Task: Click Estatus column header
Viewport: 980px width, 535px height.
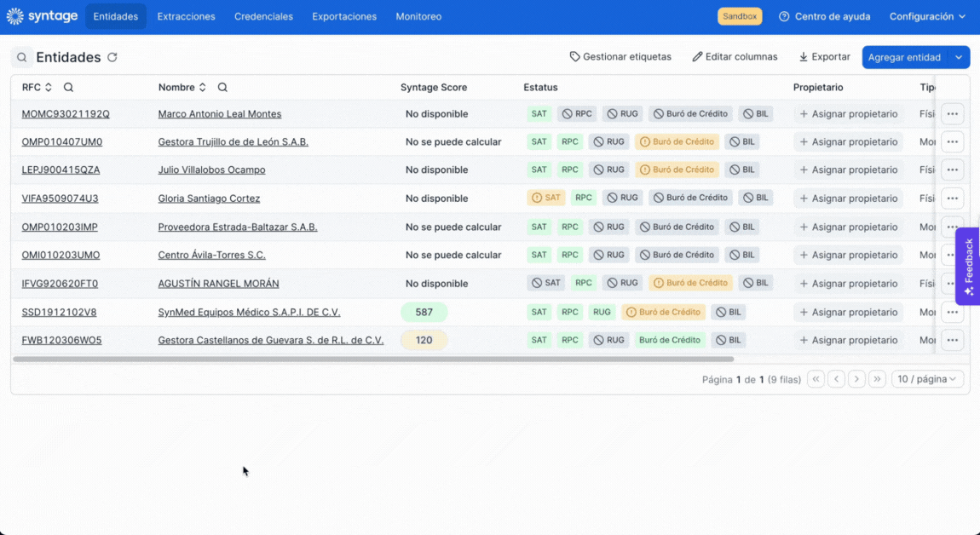Action: [x=540, y=88]
